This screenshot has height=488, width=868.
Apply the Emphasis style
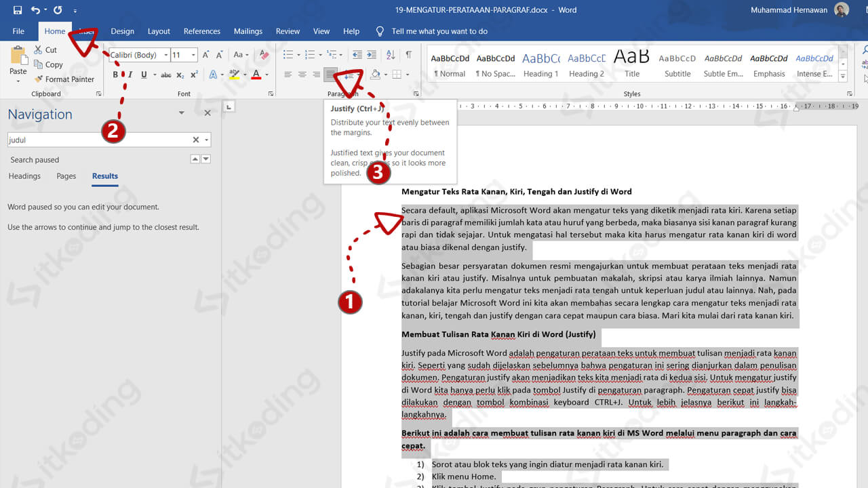[769, 65]
